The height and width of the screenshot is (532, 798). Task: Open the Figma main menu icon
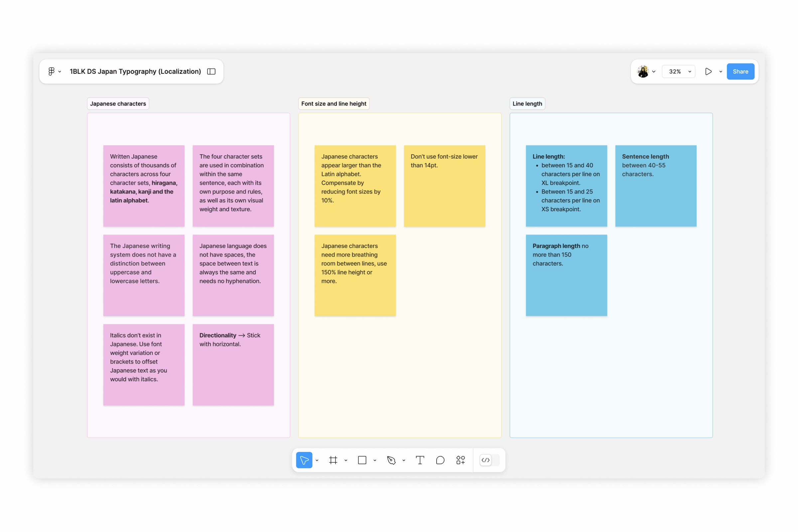(x=51, y=71)
